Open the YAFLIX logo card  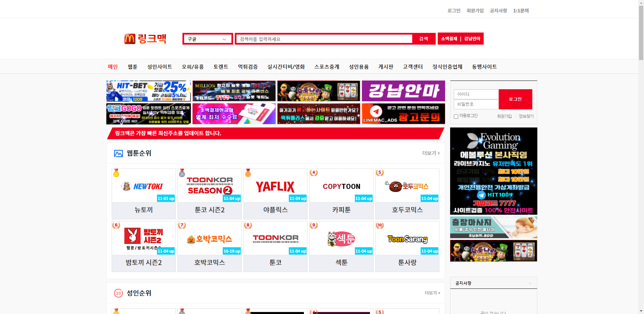(x=275, y=186)
